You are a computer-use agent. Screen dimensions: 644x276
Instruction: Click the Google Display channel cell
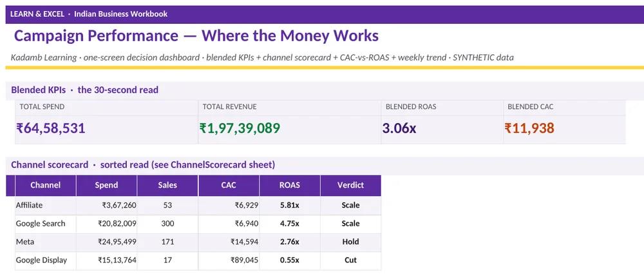pyautogui.click(x=45, y=261)
